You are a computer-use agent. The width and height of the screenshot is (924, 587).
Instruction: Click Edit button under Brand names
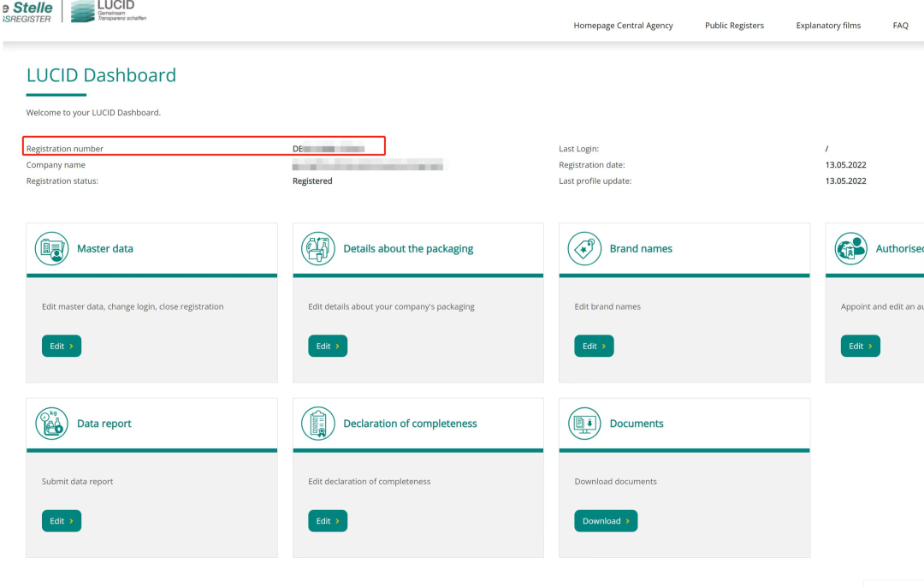[594, 346]
